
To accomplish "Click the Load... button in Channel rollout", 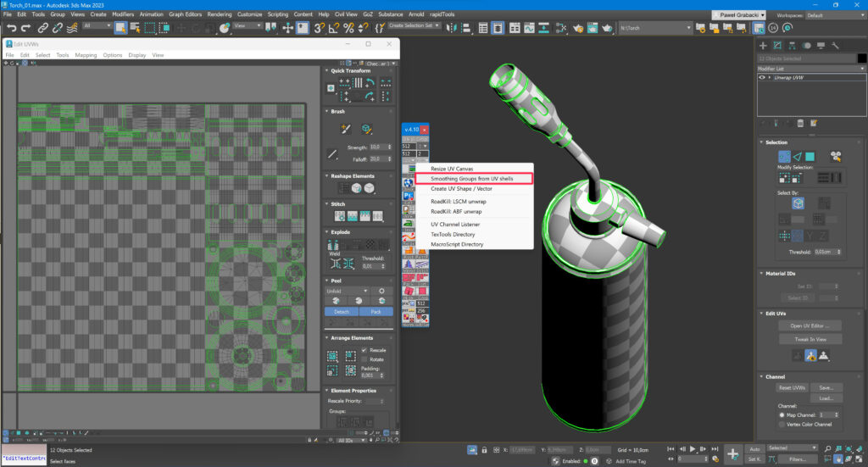I will [826, 398].
